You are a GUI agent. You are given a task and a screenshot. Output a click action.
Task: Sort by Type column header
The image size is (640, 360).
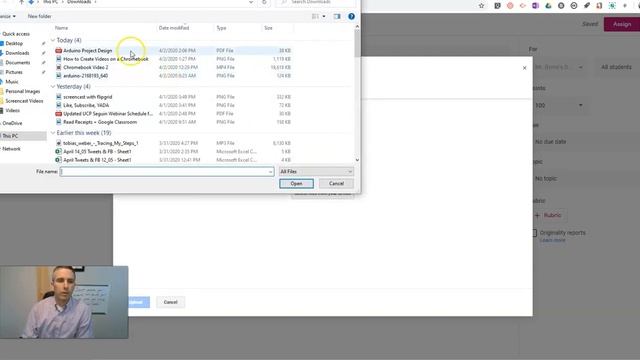coord(222,28)
